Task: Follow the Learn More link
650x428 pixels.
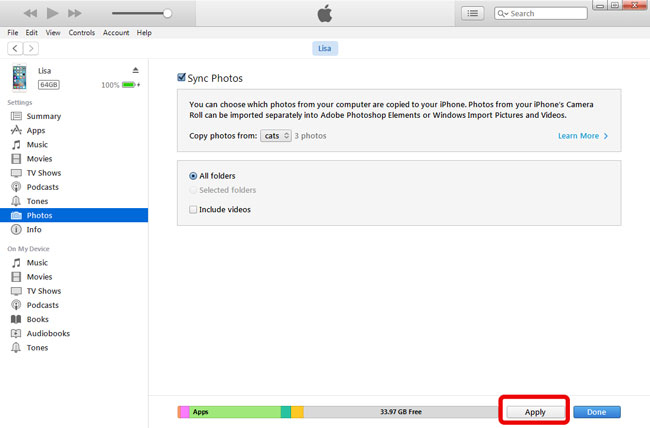Action: [583, 136]
